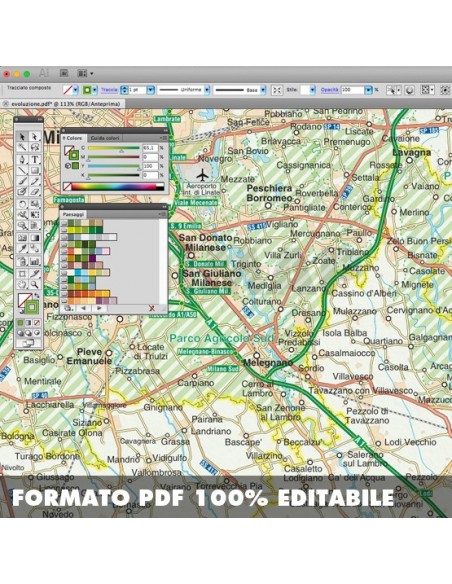Select the Mesh tool

pos(22,238)
